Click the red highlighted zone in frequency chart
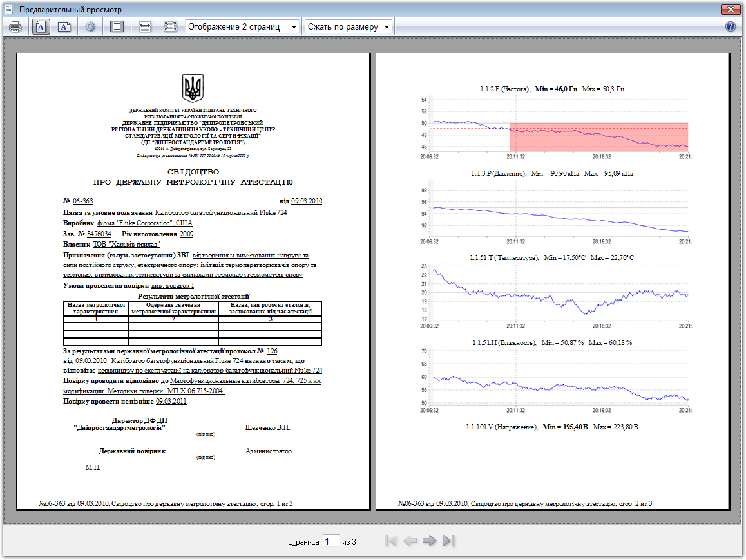746x560 pixels. click(598, 137)
